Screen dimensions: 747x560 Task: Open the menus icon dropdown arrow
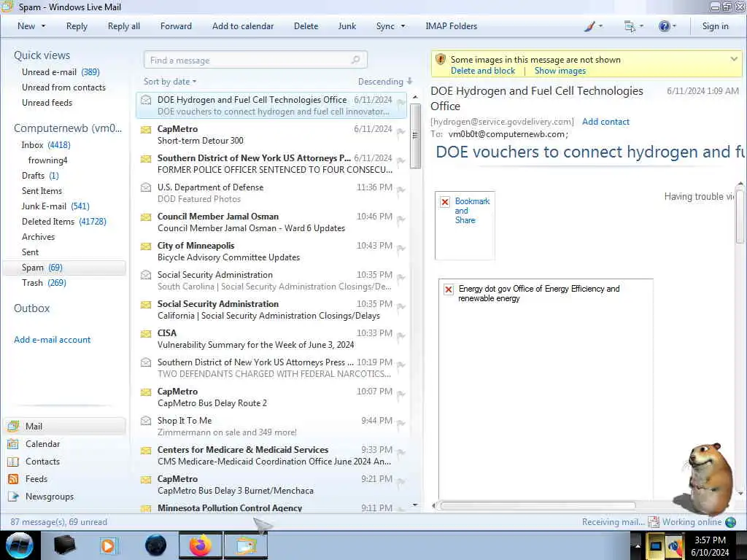click(641, 26)
